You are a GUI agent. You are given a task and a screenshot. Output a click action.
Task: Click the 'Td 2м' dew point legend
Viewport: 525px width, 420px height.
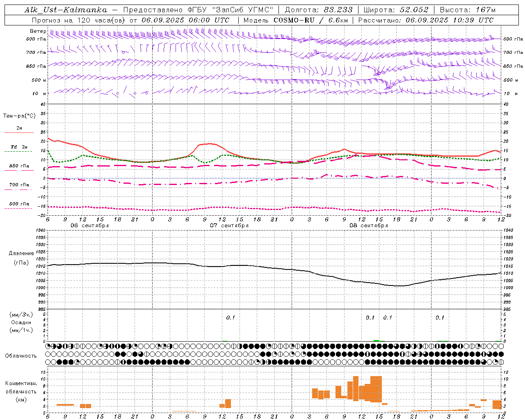click(x=19, y=147)
